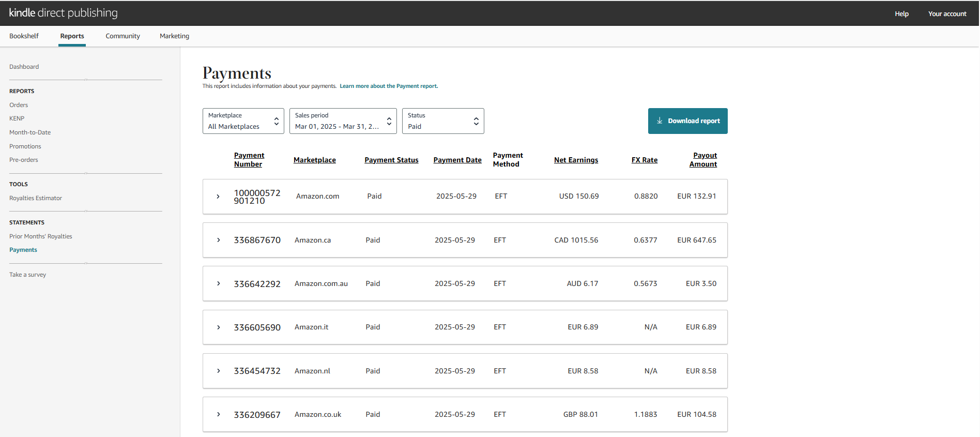The image size is (980, 437).
Task: Sort by Marketplace column header
Action: 315,160
